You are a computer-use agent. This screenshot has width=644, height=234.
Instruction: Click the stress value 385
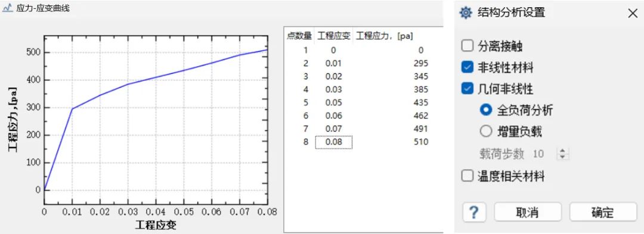point(421,89)
